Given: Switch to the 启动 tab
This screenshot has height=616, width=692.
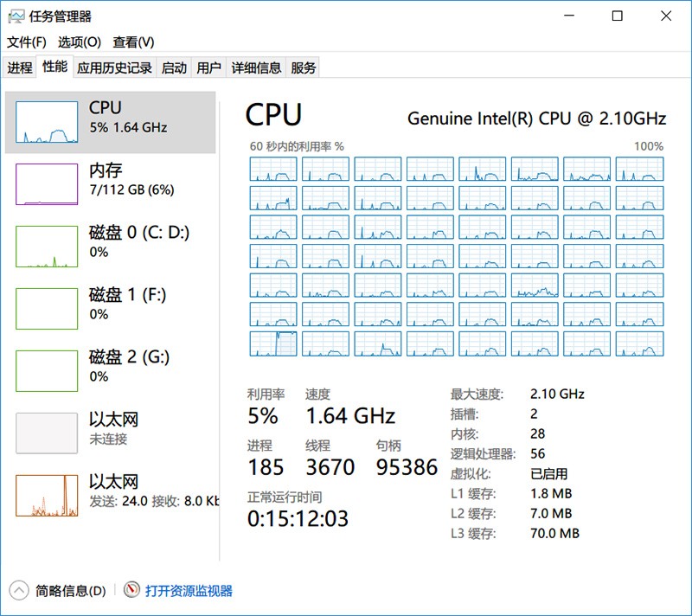Looking at the screenshot, I should (x=174, y=67).
